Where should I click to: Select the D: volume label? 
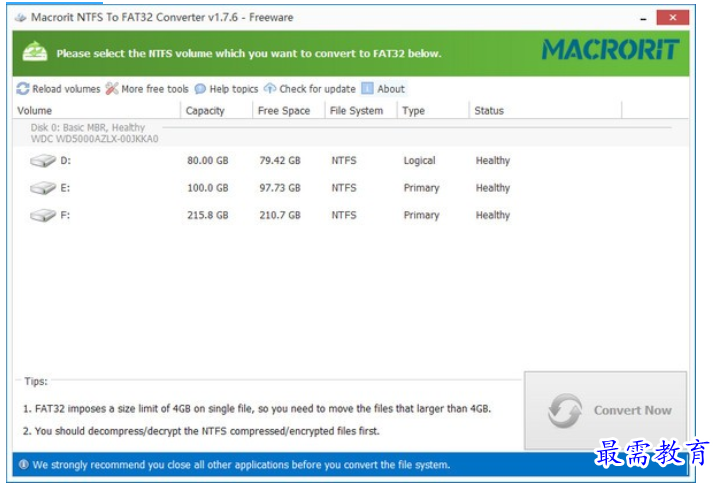click(65, 161)
